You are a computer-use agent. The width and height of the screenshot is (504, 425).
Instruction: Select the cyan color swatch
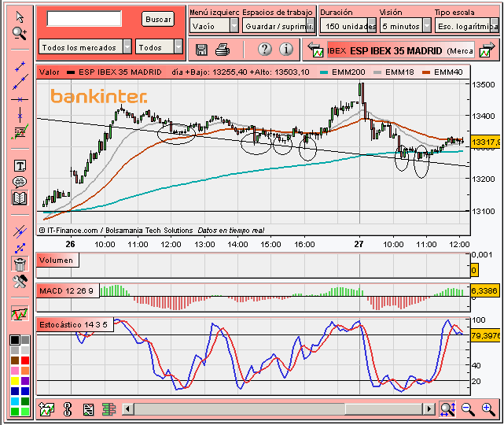click(15, 401)
